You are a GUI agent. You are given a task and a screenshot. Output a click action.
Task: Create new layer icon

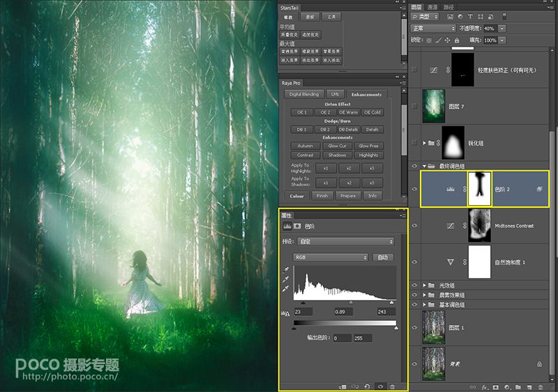[529, 387]
